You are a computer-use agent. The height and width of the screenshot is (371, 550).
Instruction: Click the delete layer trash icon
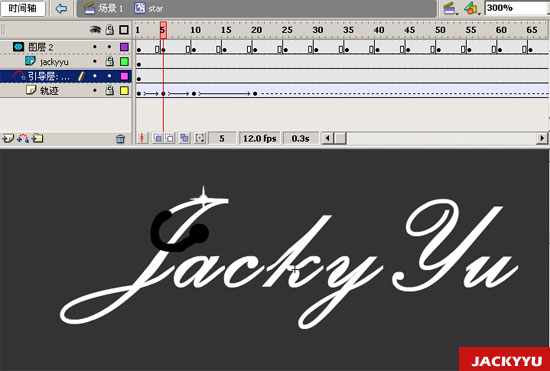(x=120, y=139)
